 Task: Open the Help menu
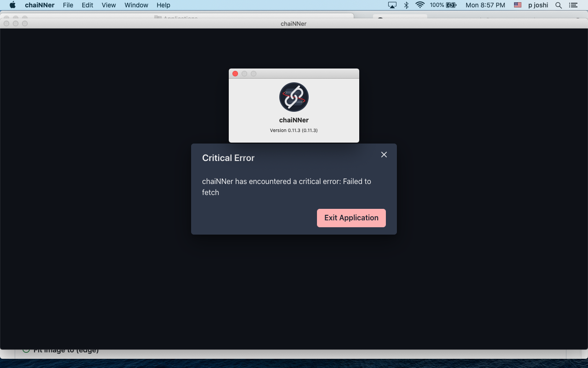(x=163, y=5)
